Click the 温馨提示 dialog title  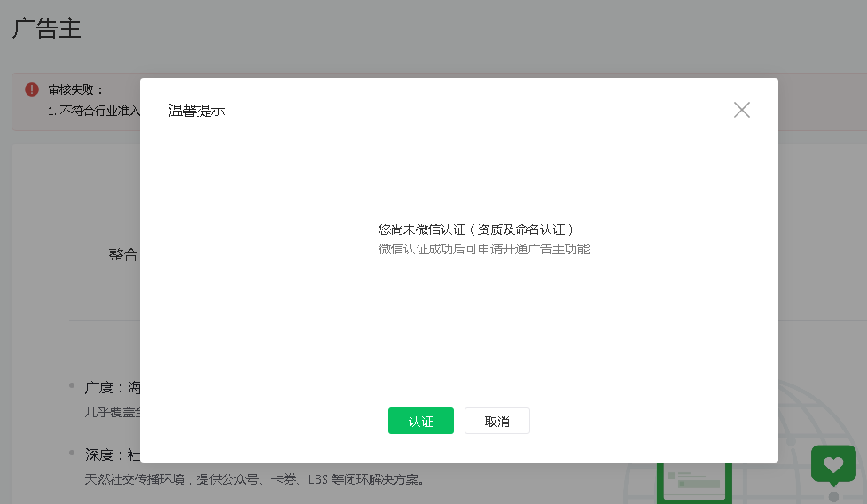pos(197,111)
